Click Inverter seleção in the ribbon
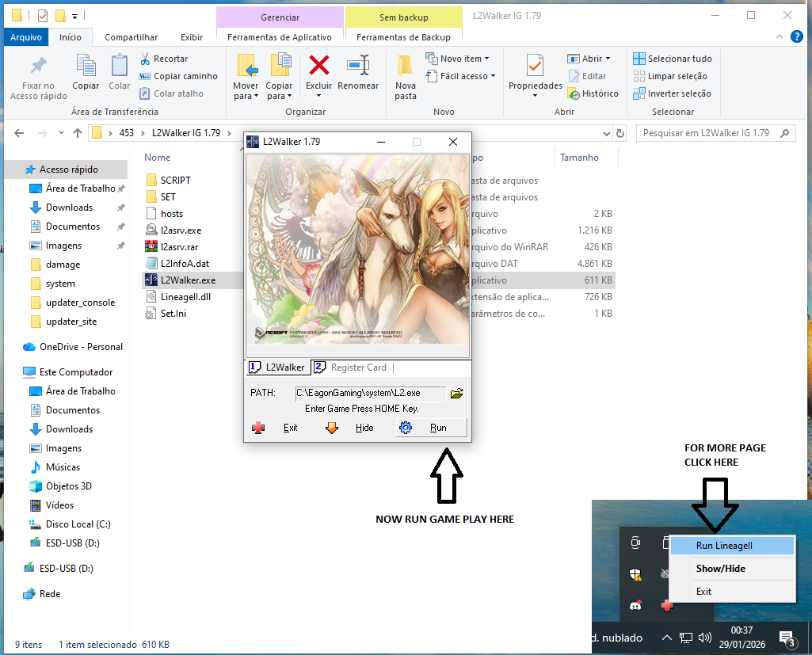The width and height of the screenshot is (812, 655). coord(673,93)
